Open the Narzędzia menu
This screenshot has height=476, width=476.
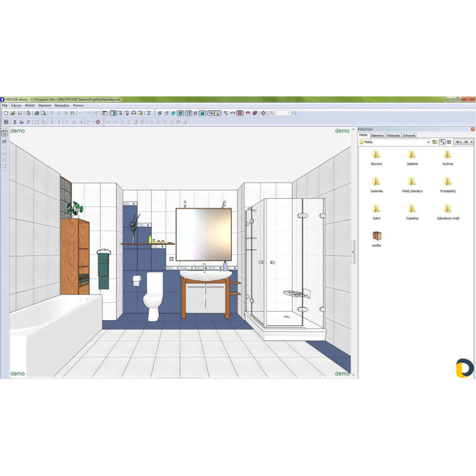[x=61, y=105]
